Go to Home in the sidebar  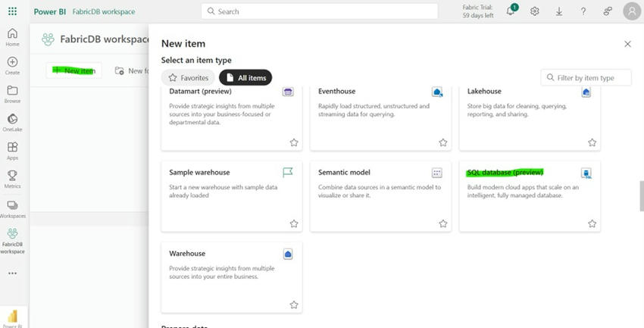pyautogui.click(x=12, y=37)
